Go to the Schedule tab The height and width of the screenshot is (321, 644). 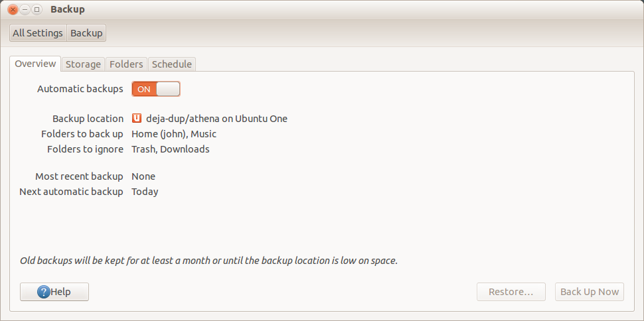point(171,64)
